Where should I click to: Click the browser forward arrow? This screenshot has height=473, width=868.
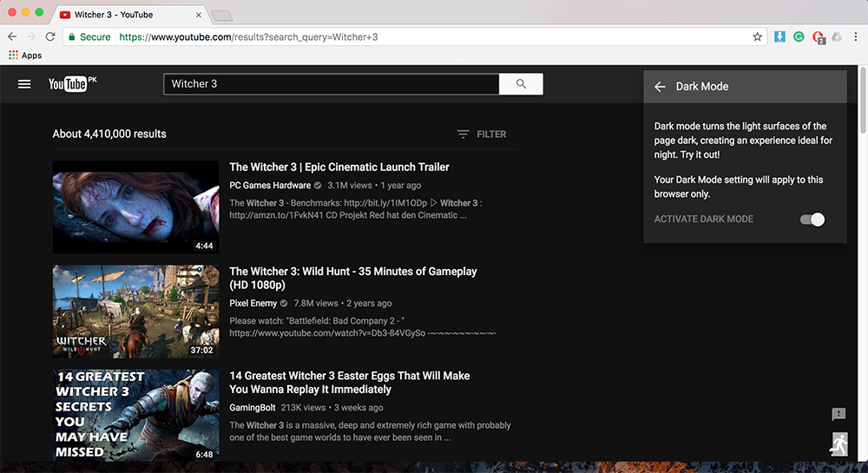[x=31, y=36]
